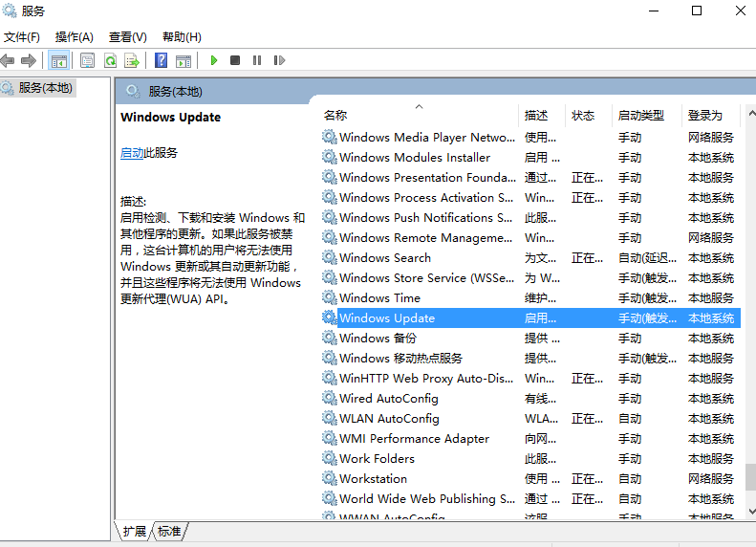Open the 查看(V) menu
Viewport: 756px width, 547px height.
point(128,37)
